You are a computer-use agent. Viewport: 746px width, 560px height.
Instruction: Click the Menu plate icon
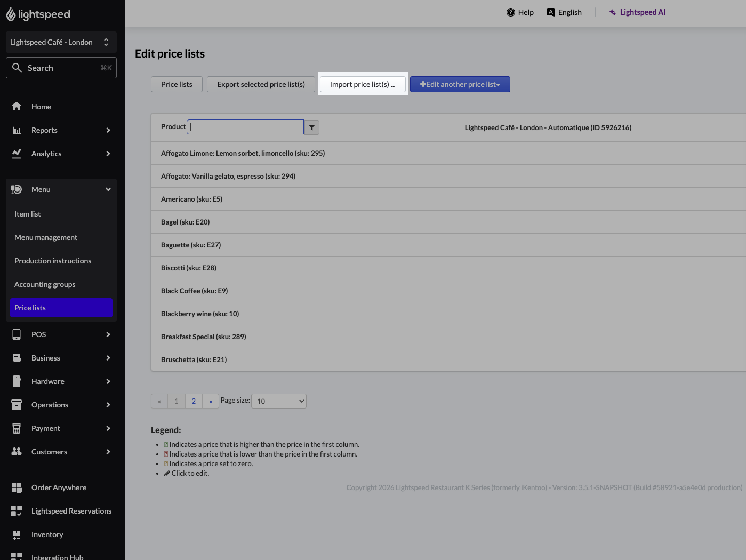coord(17,189)
